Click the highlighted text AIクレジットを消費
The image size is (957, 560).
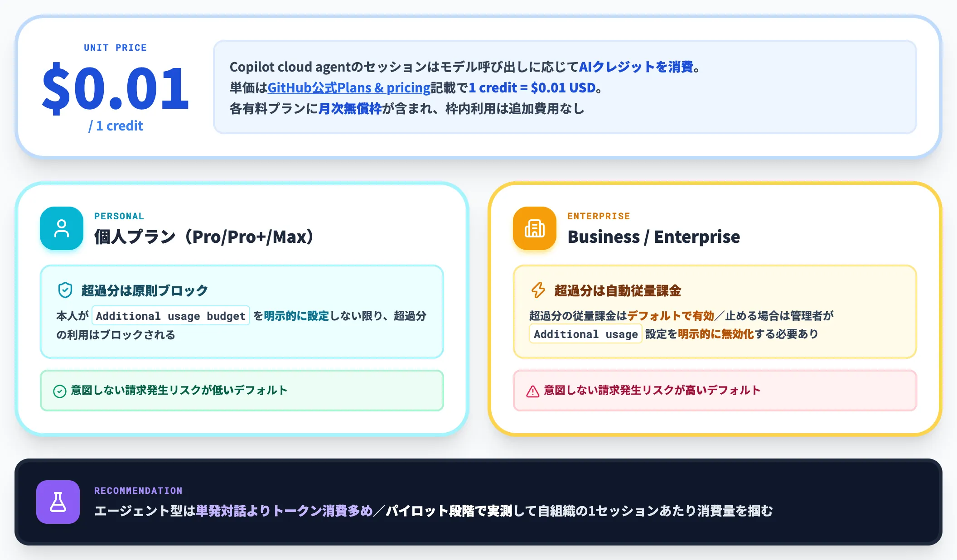tap(636, 67)
